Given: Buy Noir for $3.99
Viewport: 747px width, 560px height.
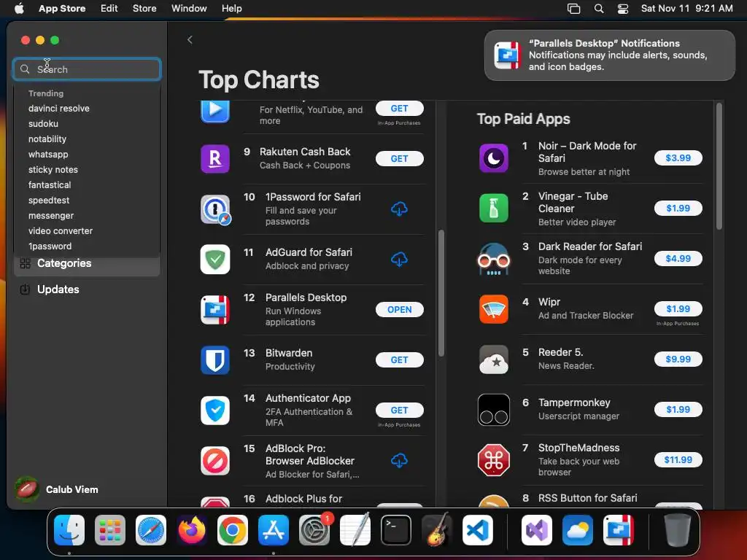Looking at the screenshot, I should click(678, 158).
